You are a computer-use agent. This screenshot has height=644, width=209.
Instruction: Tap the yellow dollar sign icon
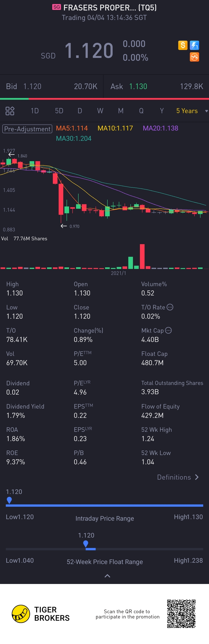click(183, 45)
